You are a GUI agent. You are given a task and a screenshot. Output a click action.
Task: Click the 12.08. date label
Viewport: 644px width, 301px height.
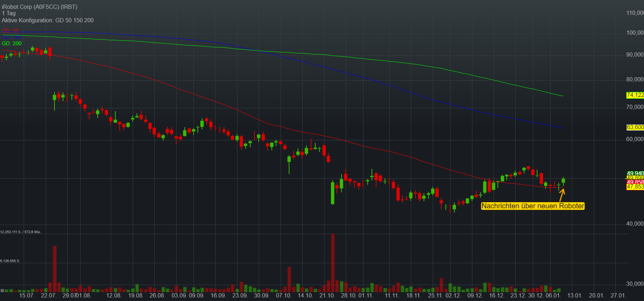pos(114,296)
